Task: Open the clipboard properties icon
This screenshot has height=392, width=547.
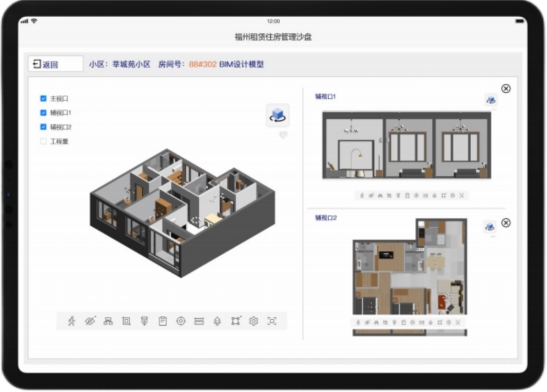Action: coord(163,321)
